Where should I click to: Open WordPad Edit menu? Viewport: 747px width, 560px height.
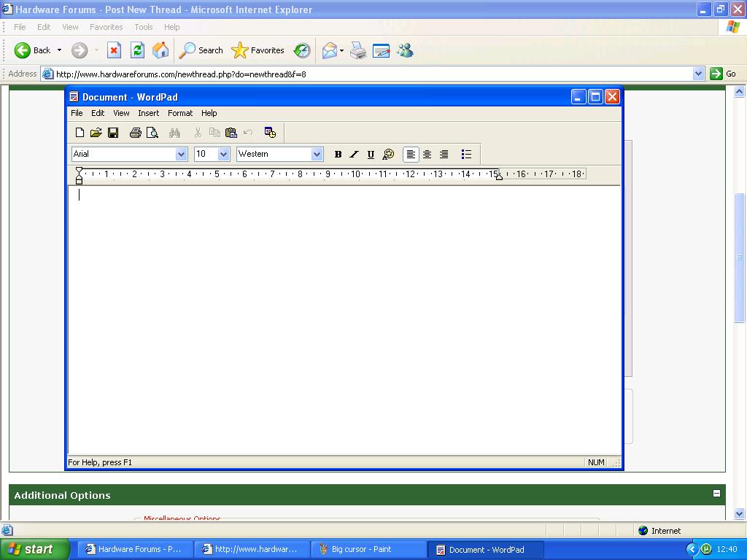pyautogui.click(x=98, y=113)
